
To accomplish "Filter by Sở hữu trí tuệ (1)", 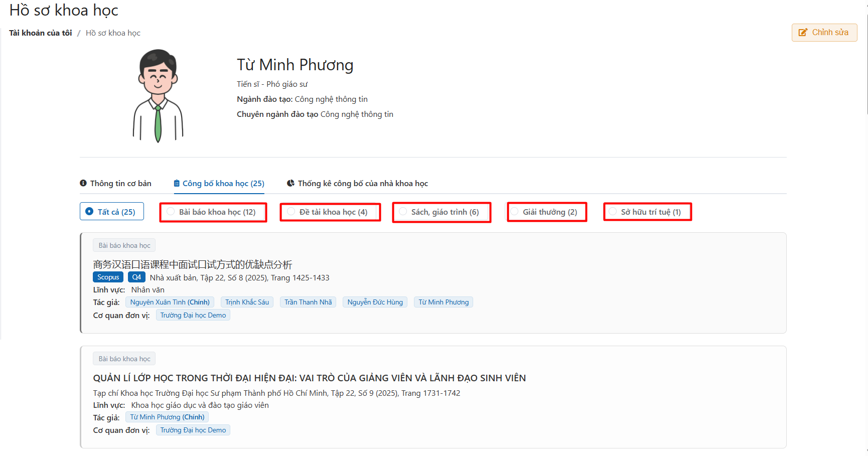I will point(613,212).
